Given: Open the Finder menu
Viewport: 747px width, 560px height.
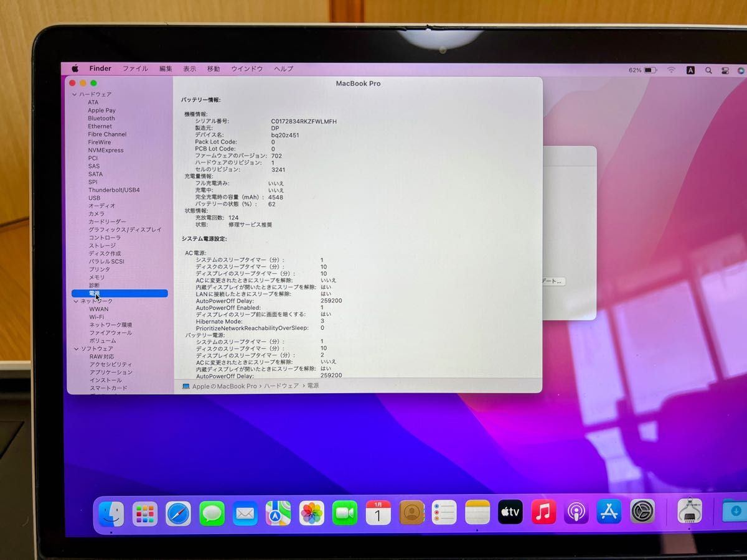Looking at the screenshot, I should click(100, 69).
